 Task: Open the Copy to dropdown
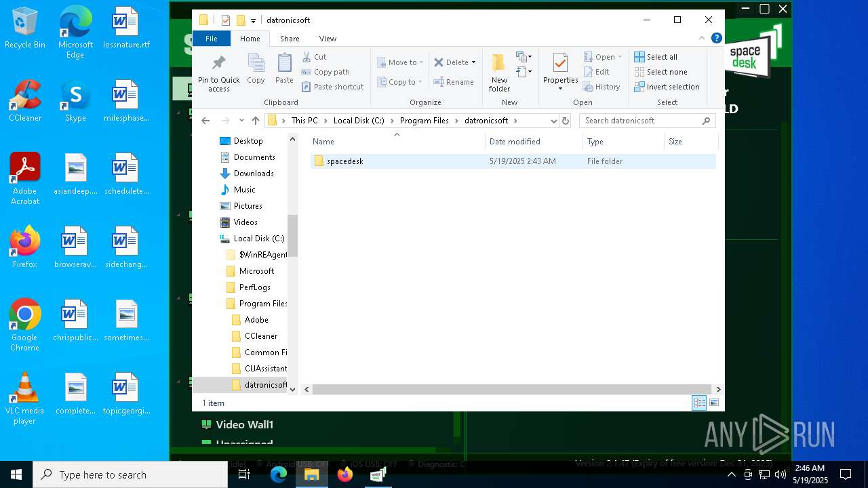pyautogui.click(x=400, y=82)
